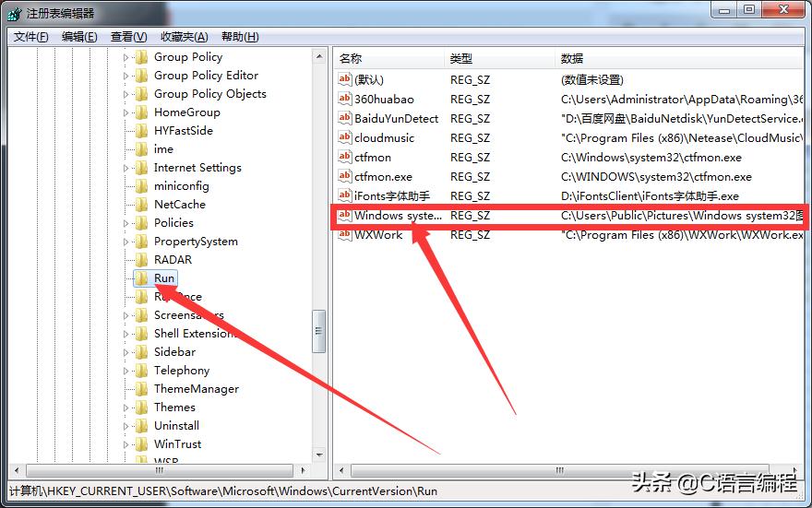This screenshot has width=812, height=508.
Task: Click the ctfmon.exe string value icon
Action: click(x=345, y=176)
